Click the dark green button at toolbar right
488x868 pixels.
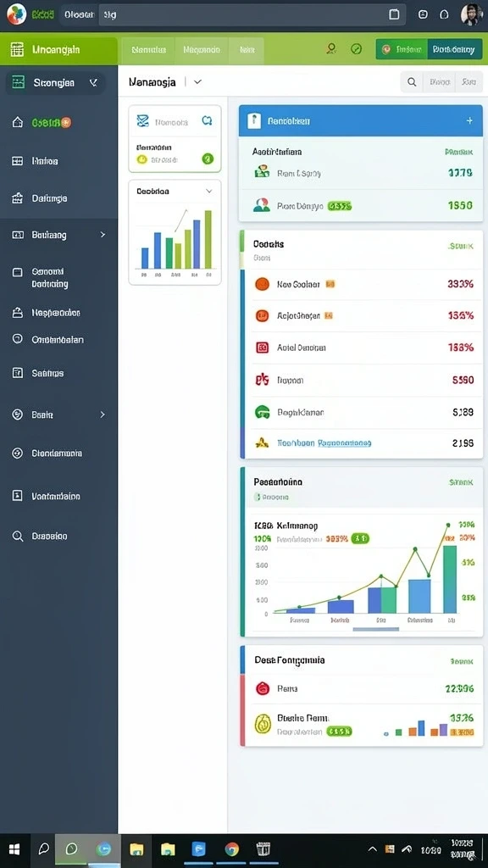coord(454,49)
